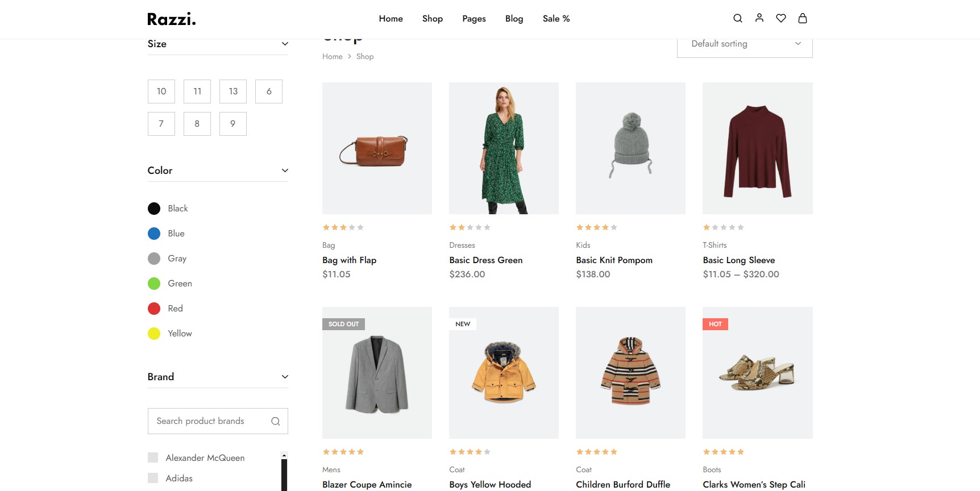Open the Clarks Women's Step Cali title
The image size is (980, 491).
coord(754,484)
